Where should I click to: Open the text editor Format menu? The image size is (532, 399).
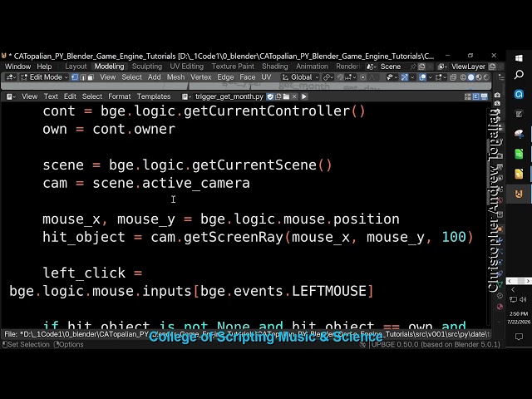(120, 96)
